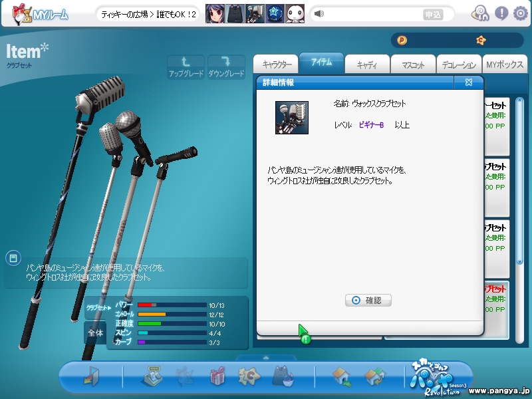The width and height of the screenshot is (532, 399).
Task: Select the white mascot face thumbnail
Action: [295, 13]
